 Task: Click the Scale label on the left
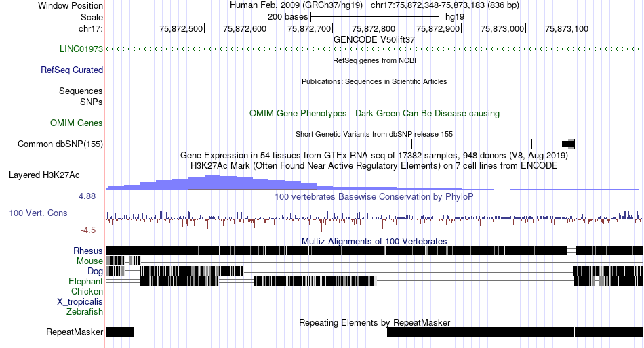[92, 17]
